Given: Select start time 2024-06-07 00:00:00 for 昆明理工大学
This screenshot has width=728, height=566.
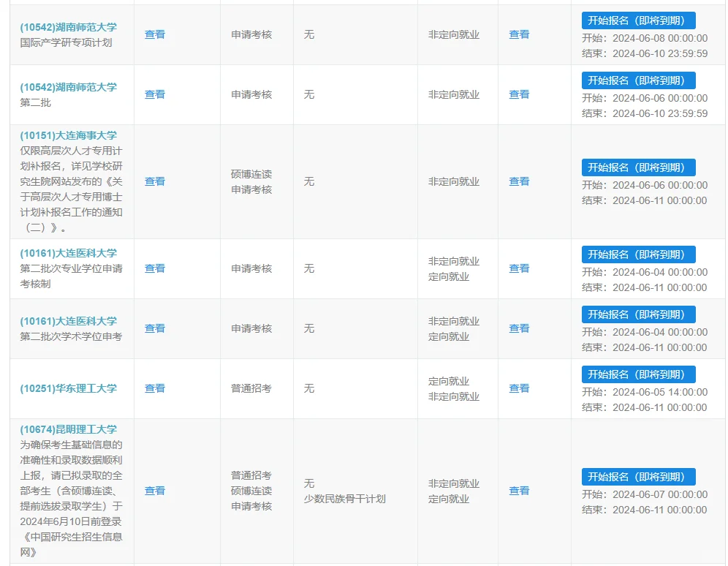Looking at the screenshot, I should click(660, 494).
